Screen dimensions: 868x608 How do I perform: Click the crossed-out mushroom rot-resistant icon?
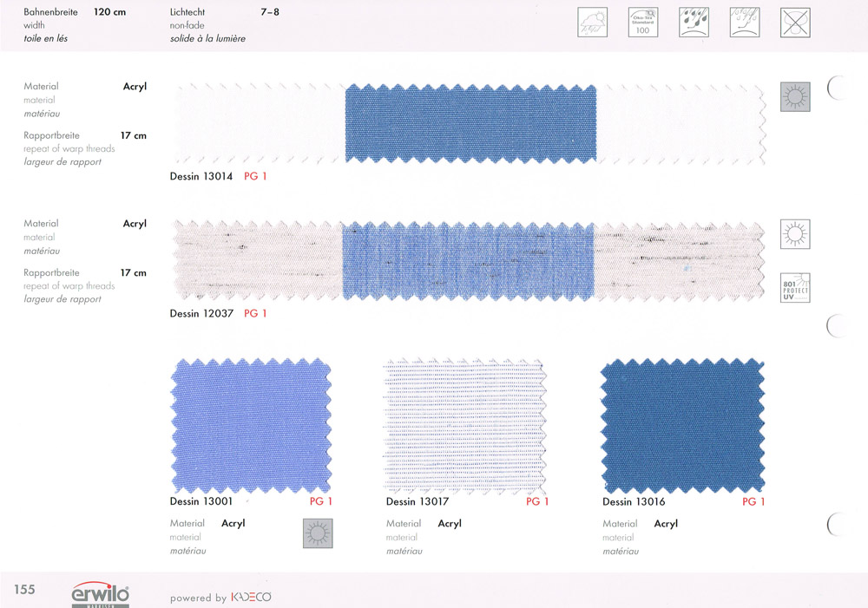click(x=795, y=23)
